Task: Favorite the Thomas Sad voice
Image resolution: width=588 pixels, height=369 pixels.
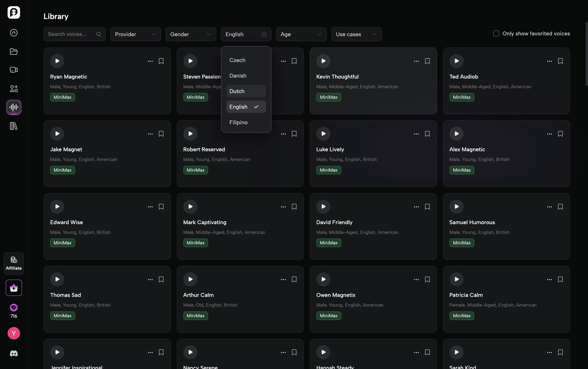Action: (161, 279)
